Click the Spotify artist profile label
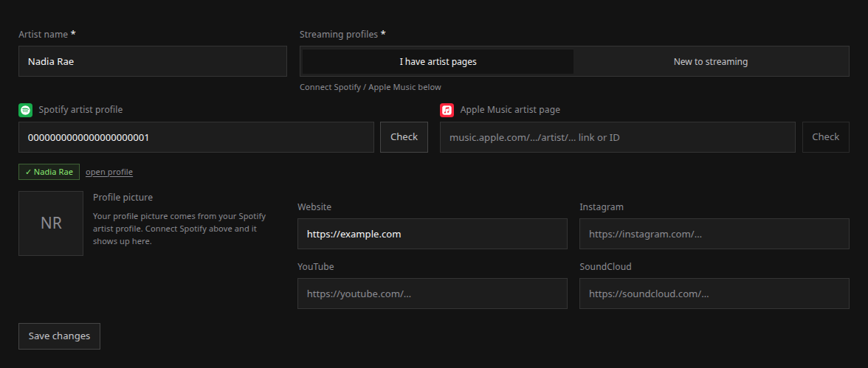The image size is (868, 368). [81, 110]
